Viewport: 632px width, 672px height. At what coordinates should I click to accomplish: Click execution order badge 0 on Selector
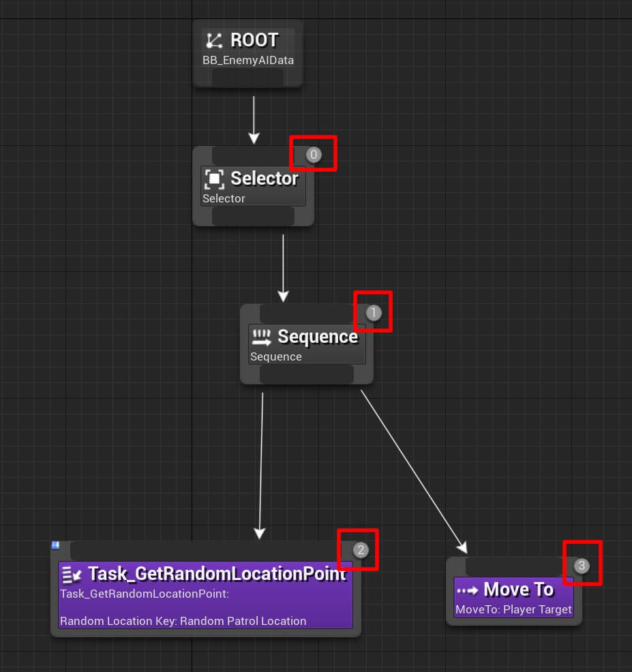pyautogui.click(x=313, y=154)
